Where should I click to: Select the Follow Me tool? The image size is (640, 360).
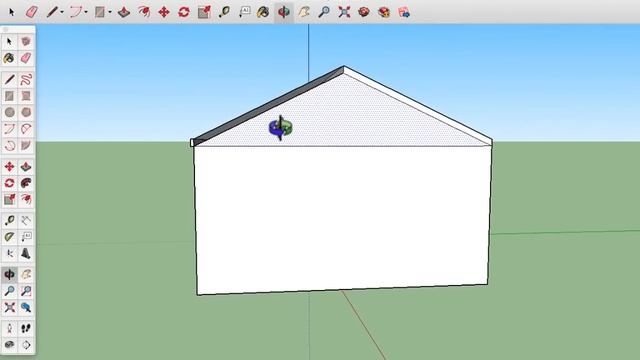point(26,183)
